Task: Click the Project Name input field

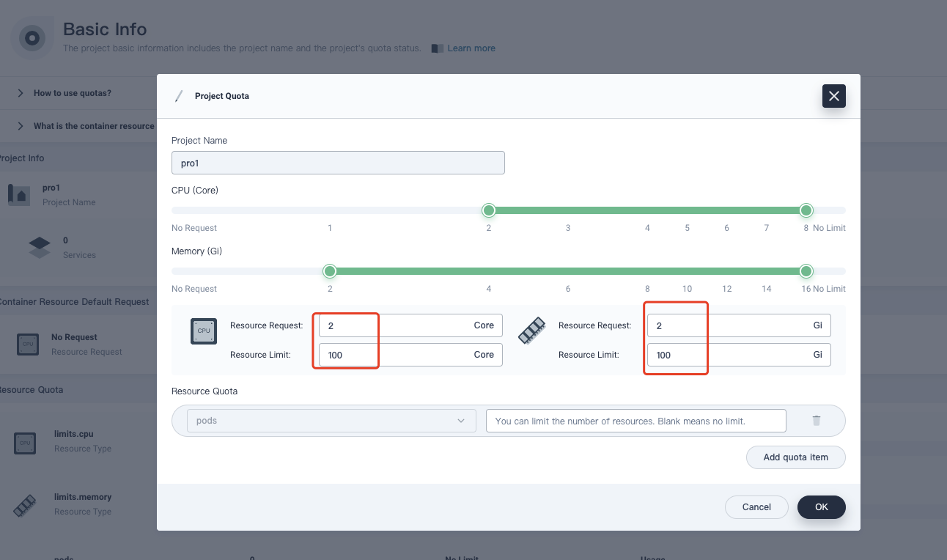Action: (x=338, y=162)
